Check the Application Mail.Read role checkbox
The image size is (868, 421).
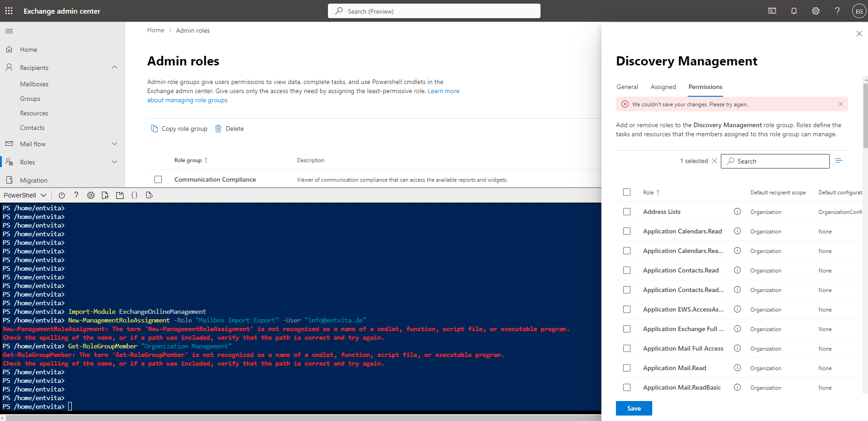627,368
